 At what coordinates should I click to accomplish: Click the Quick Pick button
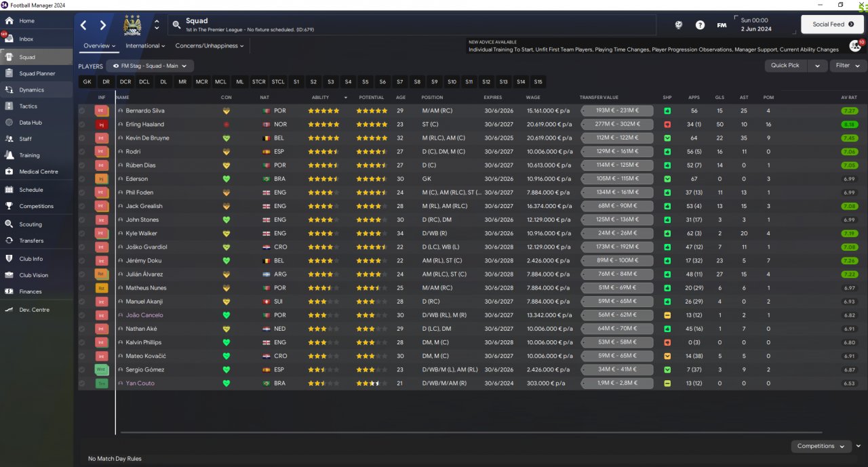coord(785,66)
